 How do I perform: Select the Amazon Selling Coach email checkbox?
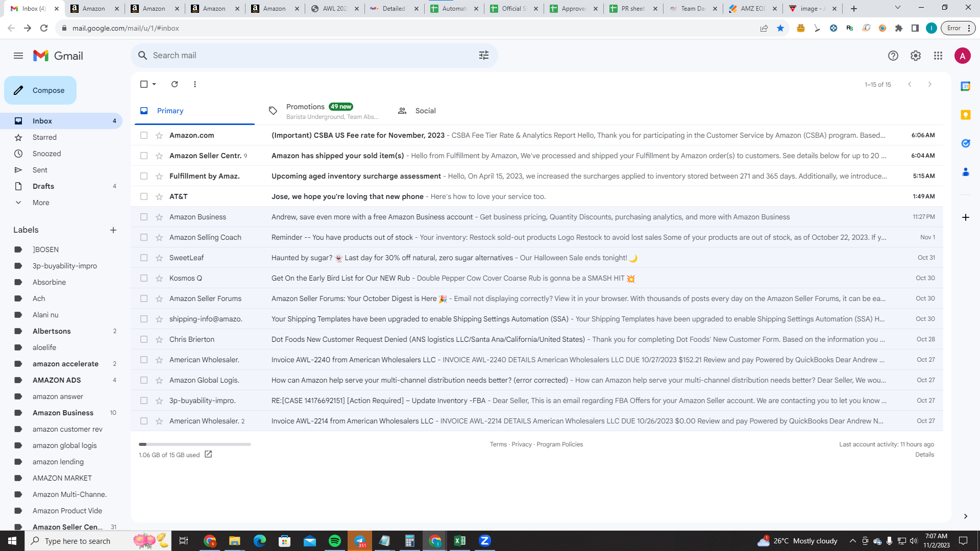click(144, 237)
